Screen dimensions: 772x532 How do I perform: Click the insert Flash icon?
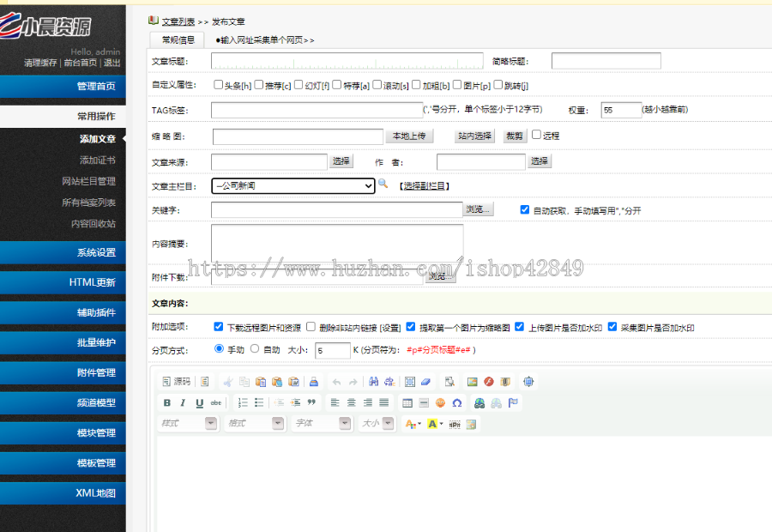pos(488,382)
